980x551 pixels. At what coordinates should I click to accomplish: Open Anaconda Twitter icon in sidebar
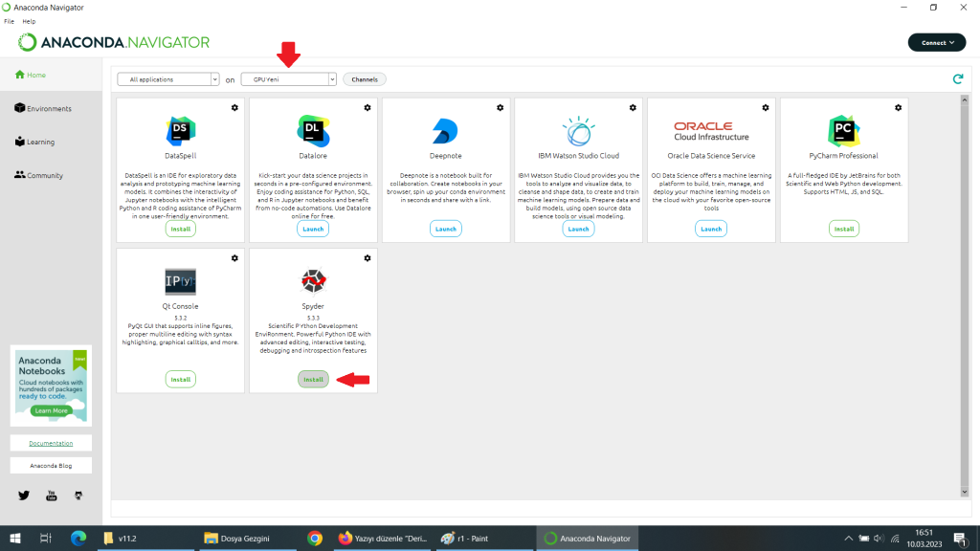coord(24,495)
